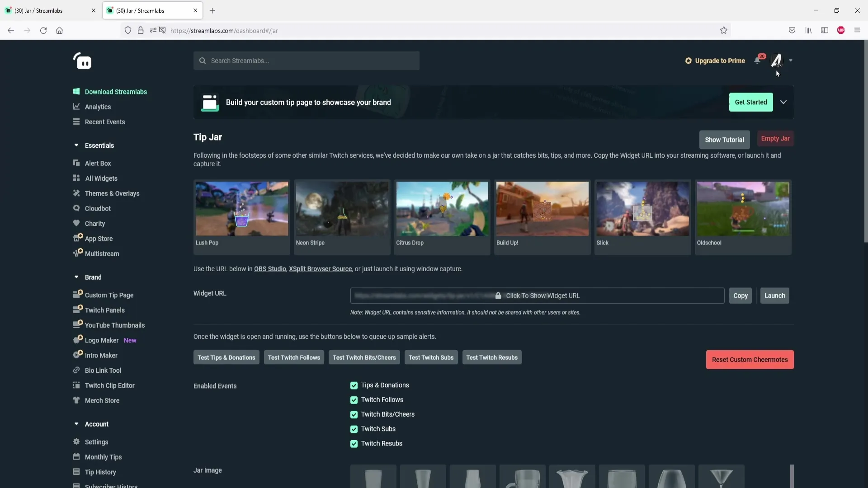Screen dimensions: 868x488
Task: Click Test Twitch Bits/Cheers button
Action: click(x=364, y=357)
